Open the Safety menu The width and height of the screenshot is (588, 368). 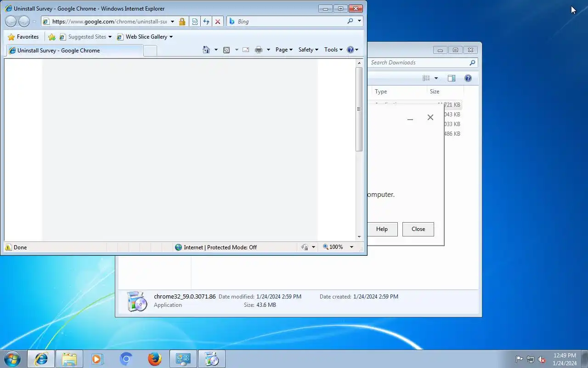(x=308, y=50)
